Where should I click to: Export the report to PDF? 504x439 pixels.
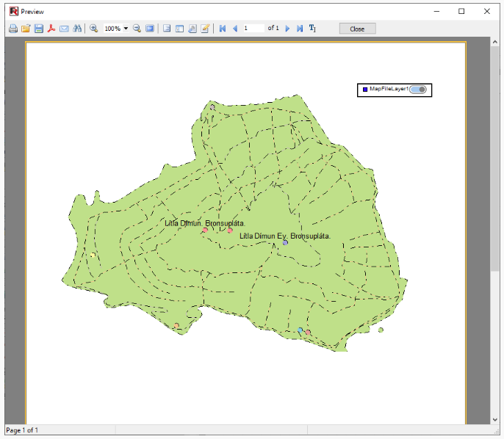[x=51, y=29]
